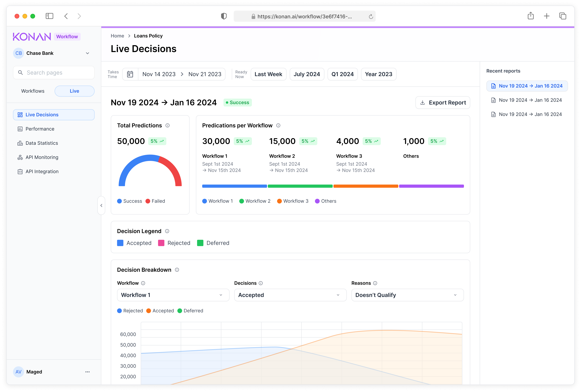Click the blue Accepted legend swatch
The width and height of the screenshot is (581, 392).
pos(120,243)
